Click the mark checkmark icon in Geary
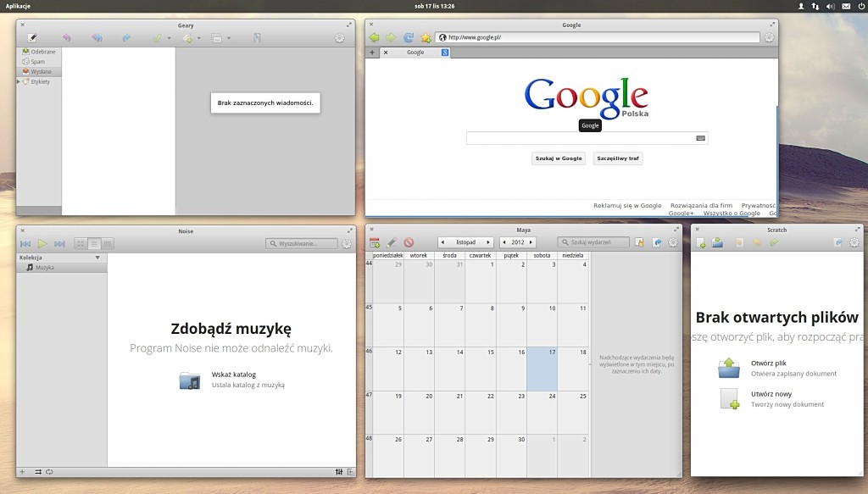This screenshot has height=494, width=868. 157,38
